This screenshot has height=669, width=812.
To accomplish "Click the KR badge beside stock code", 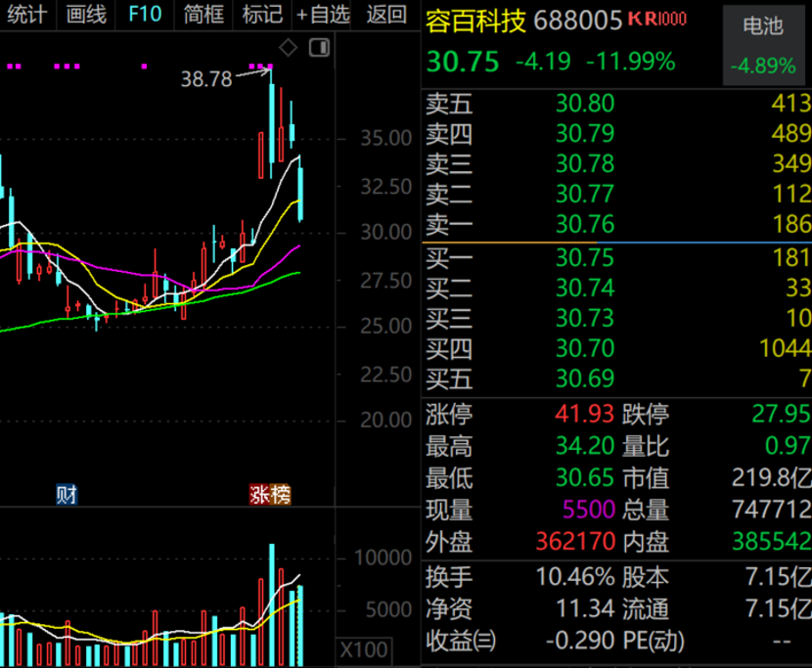I will click(x=657, y=20).
